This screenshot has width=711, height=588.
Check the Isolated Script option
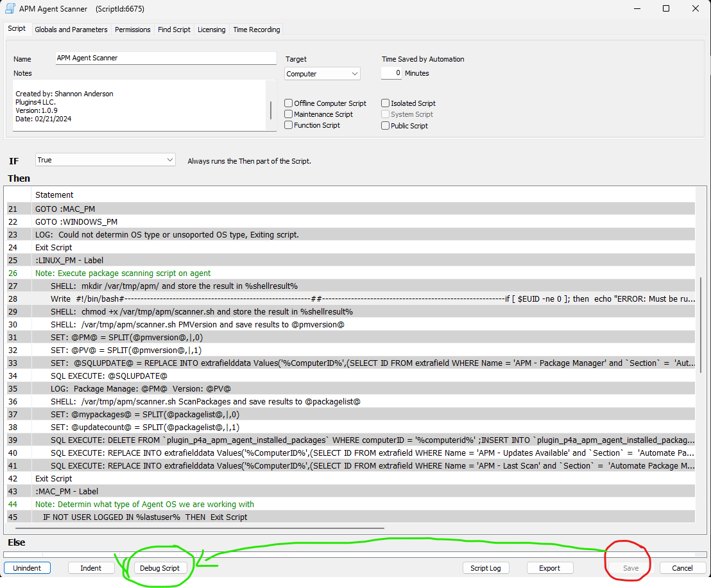(386, 103)
